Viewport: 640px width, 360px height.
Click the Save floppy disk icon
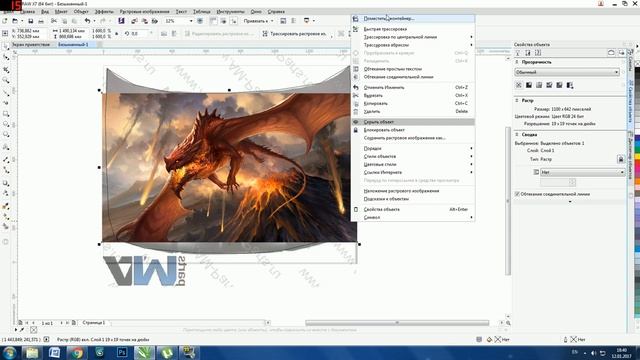click(30, 21)
